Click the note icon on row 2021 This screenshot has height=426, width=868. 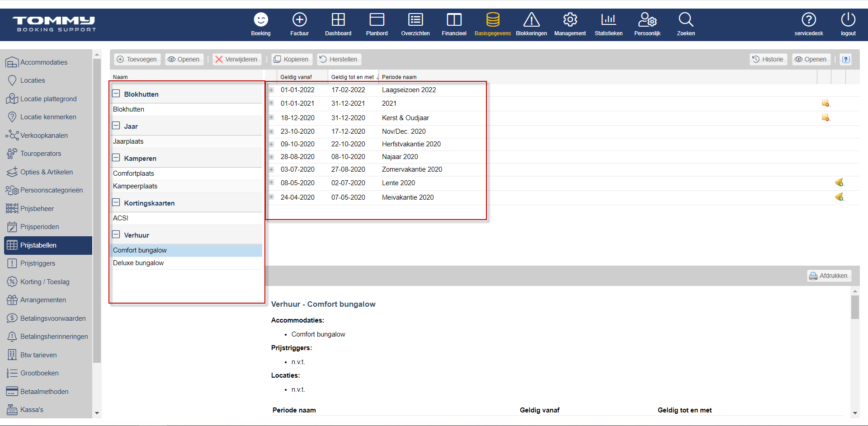coord(826,103)
